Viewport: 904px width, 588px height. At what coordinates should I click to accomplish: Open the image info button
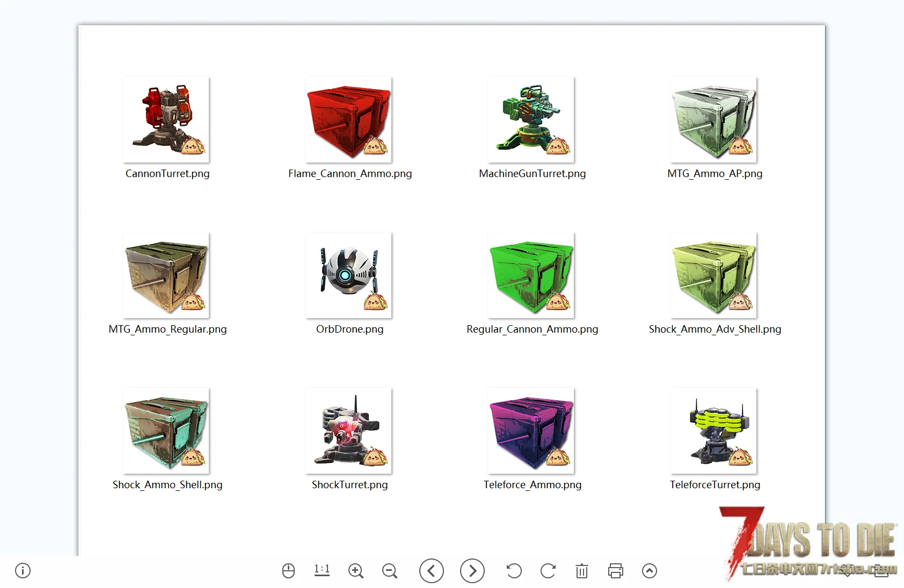tap(23, 570)
